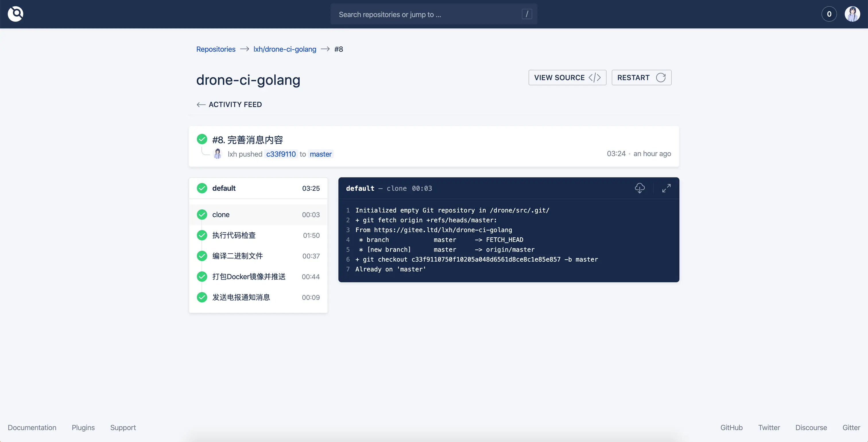Click the committer avatar next to lxh pushed

coord(218,154)
